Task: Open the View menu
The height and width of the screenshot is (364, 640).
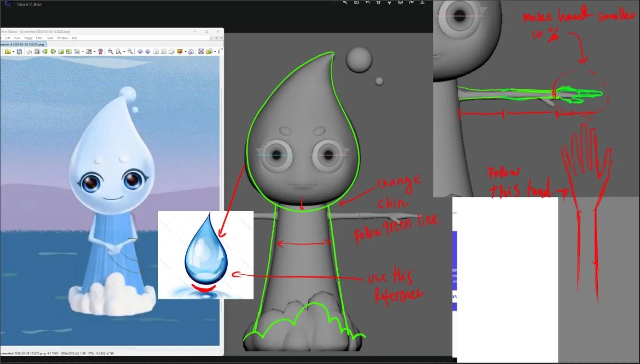Action: (17, 38)
